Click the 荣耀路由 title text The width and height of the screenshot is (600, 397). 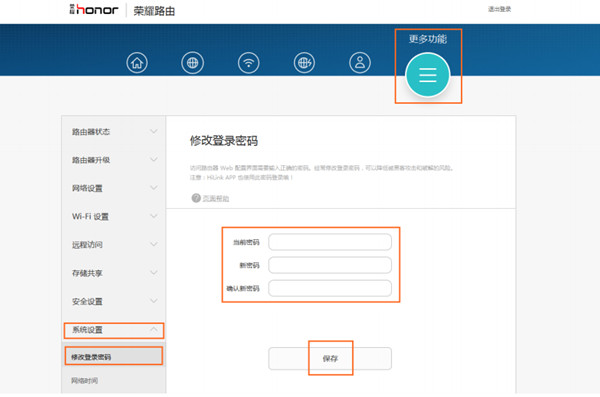click(x=154, y=11)
